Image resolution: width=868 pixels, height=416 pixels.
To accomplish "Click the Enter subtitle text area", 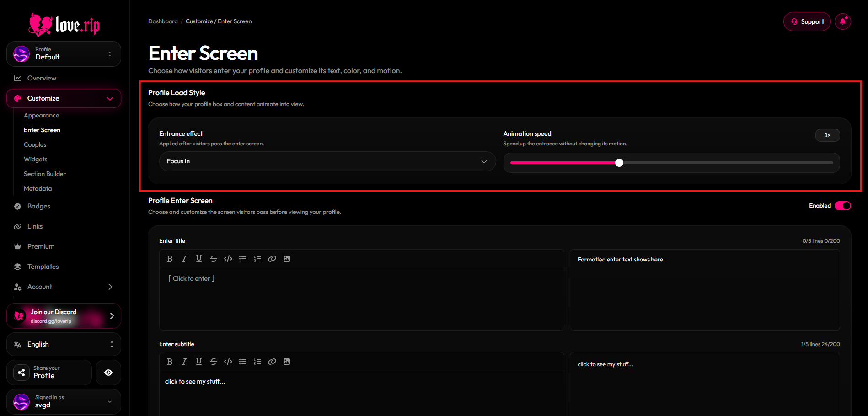I will 361,393.
